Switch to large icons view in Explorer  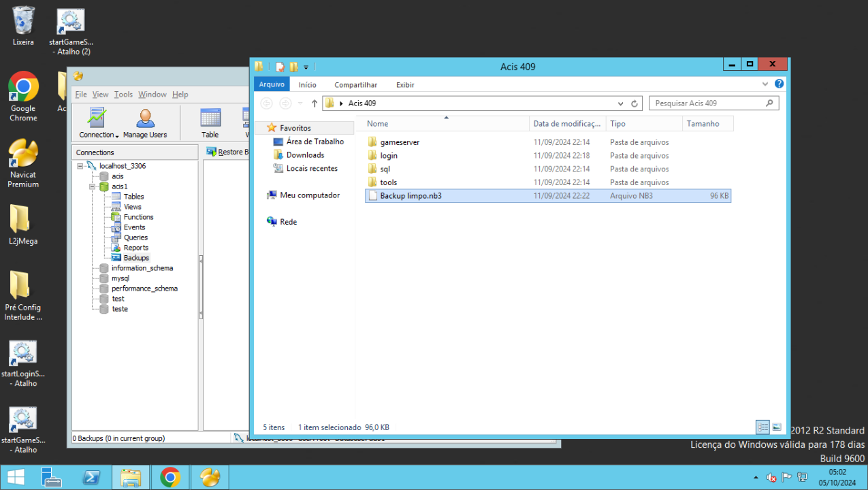(x=776, y=427)
